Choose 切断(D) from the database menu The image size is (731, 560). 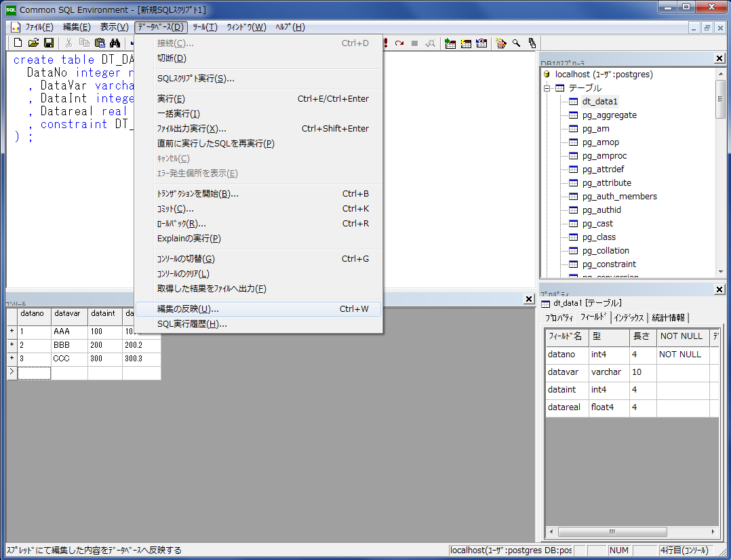[x=259, y=58]
